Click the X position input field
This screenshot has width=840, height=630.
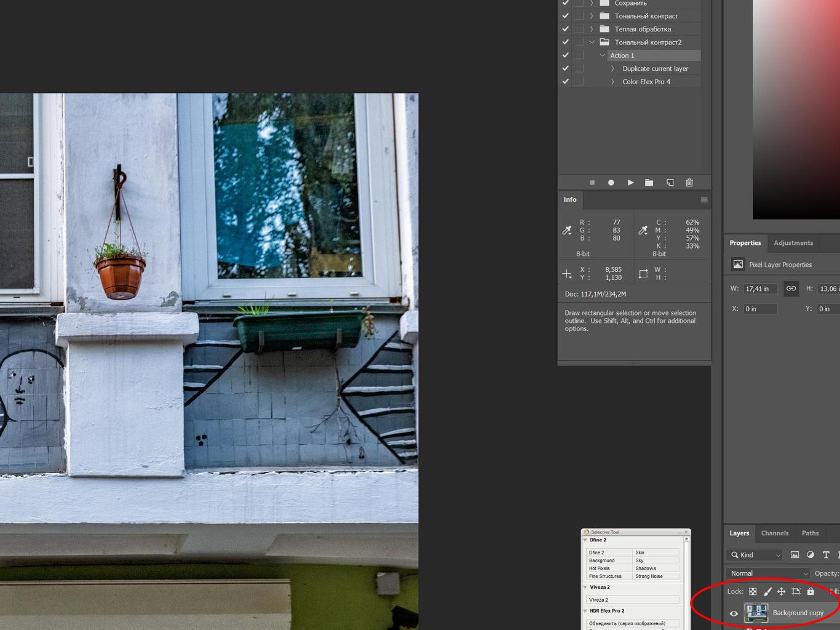click(760, 309)
